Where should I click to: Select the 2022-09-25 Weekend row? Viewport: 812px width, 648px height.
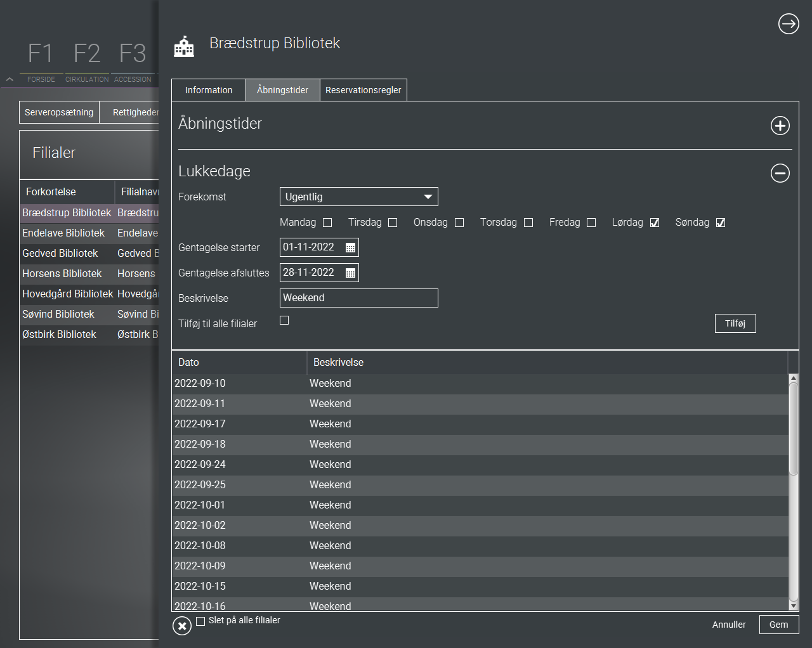(x=480, y=484)
